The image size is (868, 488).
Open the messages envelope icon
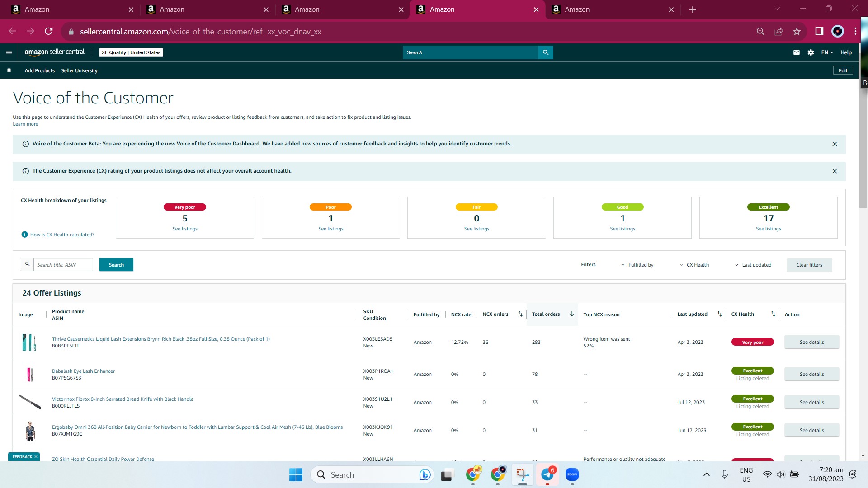coord(797,52)
